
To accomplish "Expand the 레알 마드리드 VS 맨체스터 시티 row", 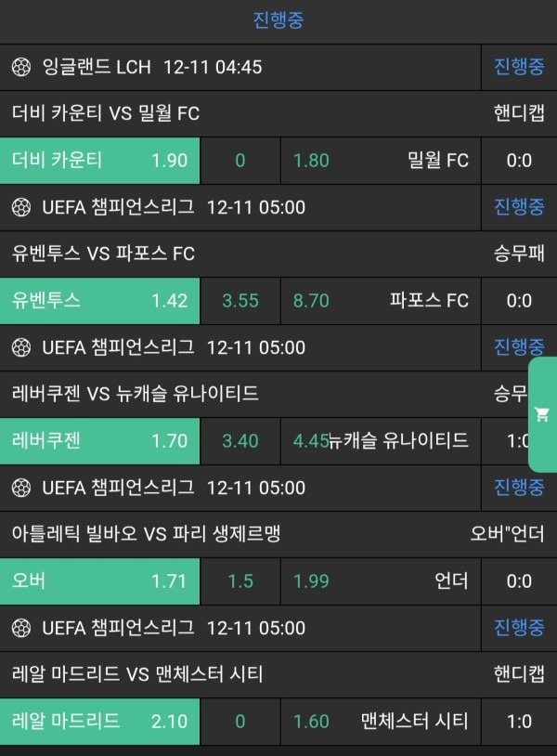I will click(x=232, y=675).
